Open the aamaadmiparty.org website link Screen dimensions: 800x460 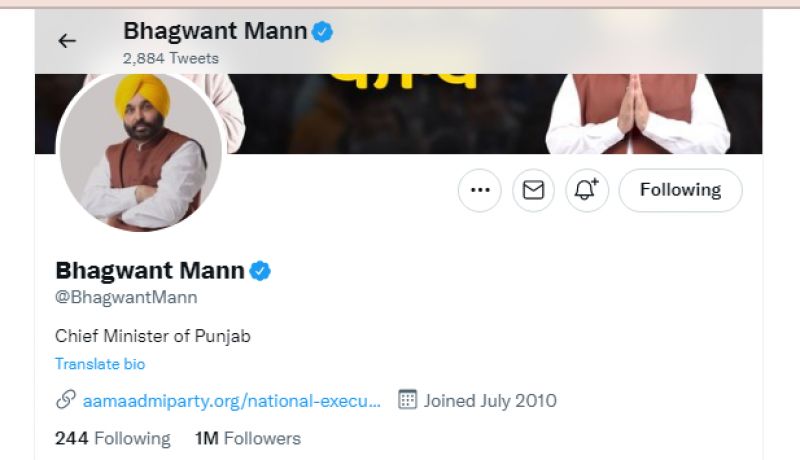click(x=231, y=401)
